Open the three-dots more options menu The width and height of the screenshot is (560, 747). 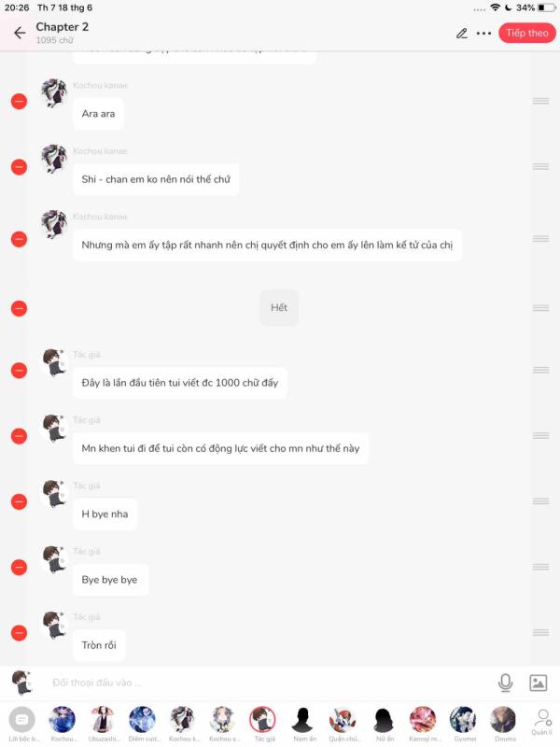tap(483, 34)
